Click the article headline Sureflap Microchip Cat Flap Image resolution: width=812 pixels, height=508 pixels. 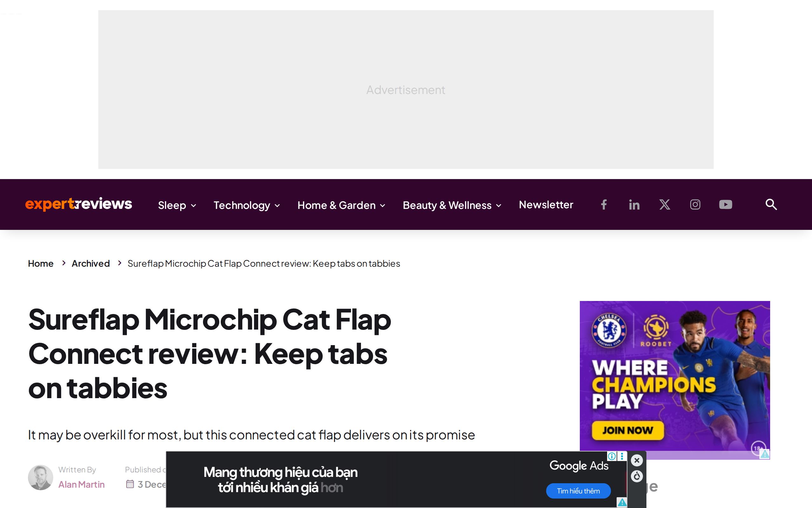pyautogui.click(x=210, y=354)
